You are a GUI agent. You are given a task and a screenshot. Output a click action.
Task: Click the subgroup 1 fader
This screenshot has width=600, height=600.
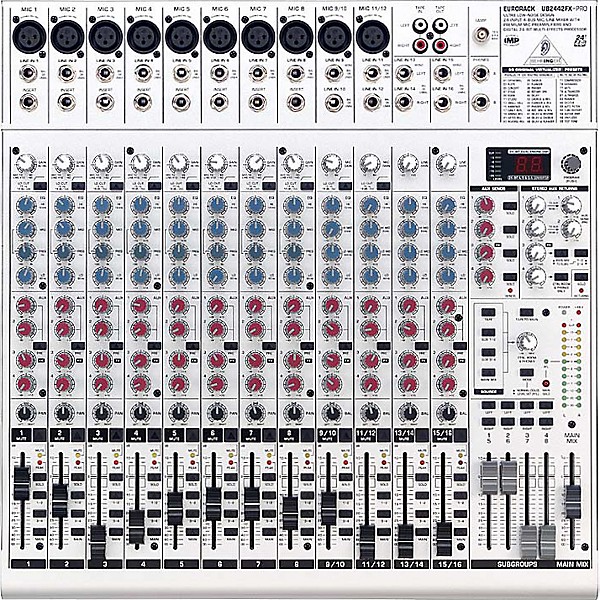[489, 477]
